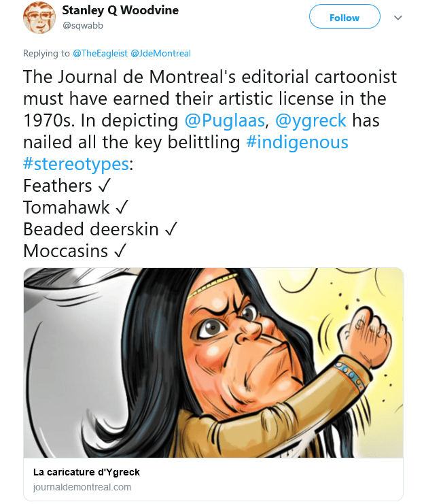This screenshot has width=424, height=504.
Task: Visit the @JdeMontreal mention
Action: (161, 53)
